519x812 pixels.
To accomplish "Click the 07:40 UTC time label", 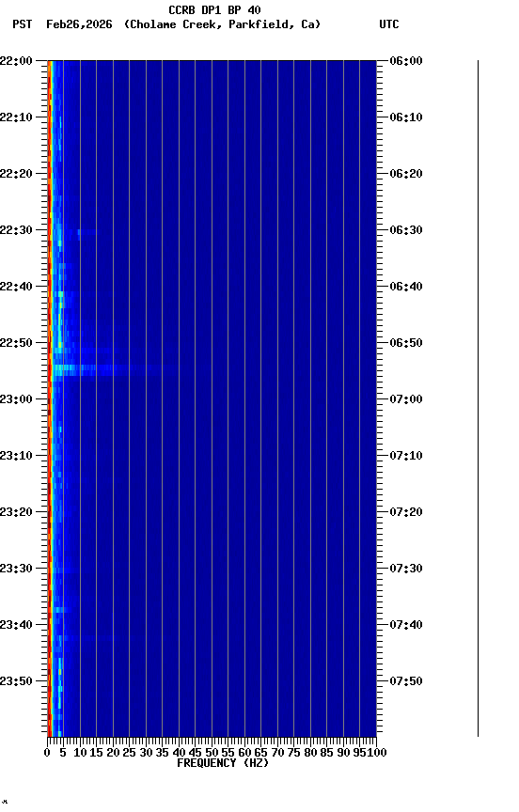I will [406, 626].
